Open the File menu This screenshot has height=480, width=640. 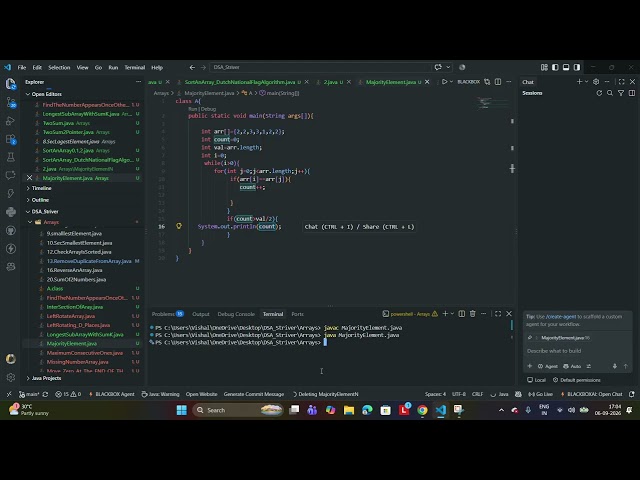pyautogui.click(x=22, y=67)
